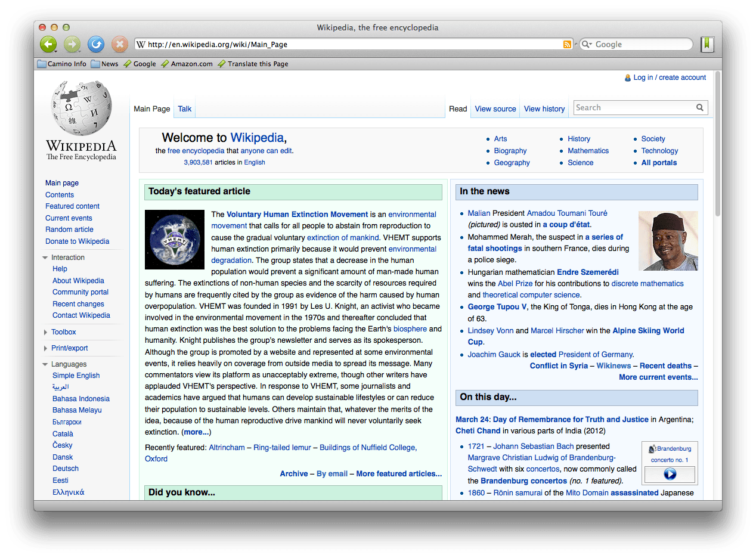Click the photo of Amadou Toumani Touré
Viewport: 756px width, 558px height.
[x=668, y=241]
